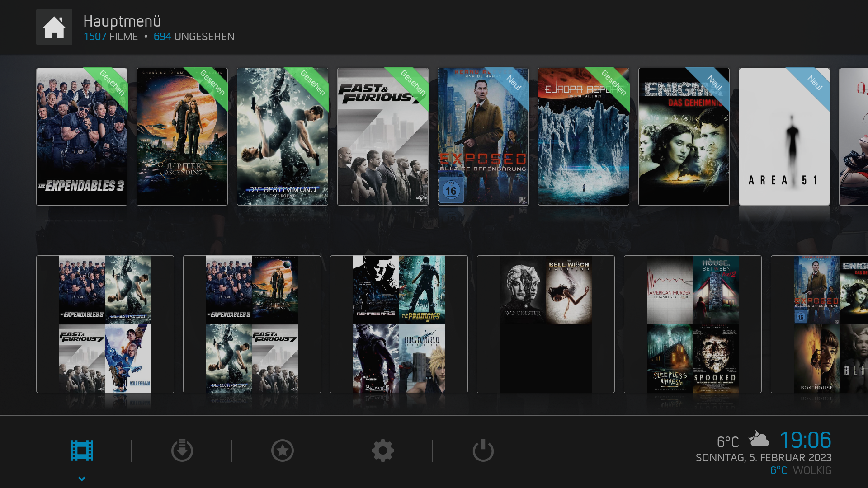Select Die Bestimmung Insurgent poster
The height and width of the screenshot is (488, 868).
tap(283, 136)
